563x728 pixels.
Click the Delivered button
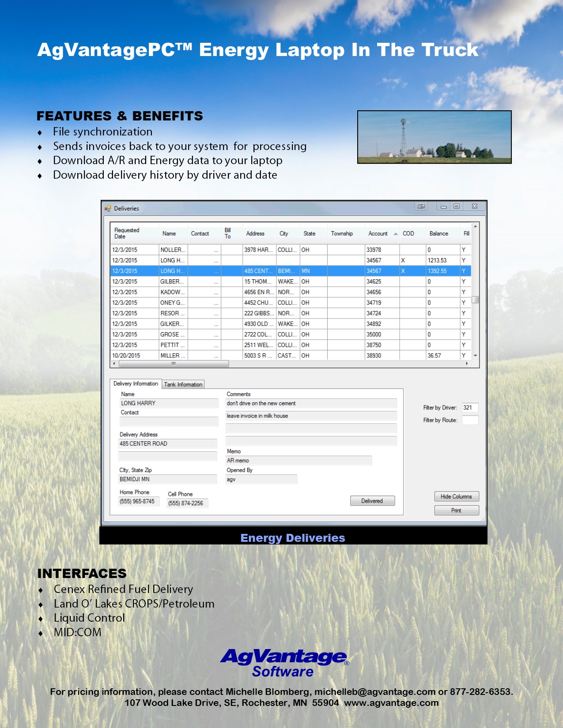tap(372, 501)
